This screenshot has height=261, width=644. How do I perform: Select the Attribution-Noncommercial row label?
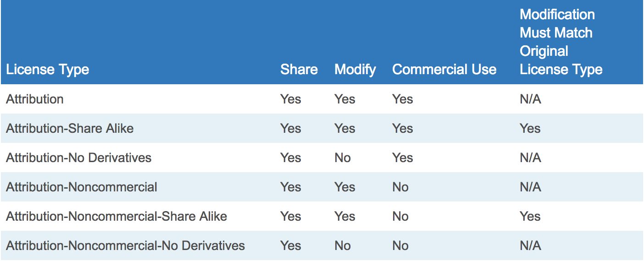pyautogui.click(x=82, y=187)
